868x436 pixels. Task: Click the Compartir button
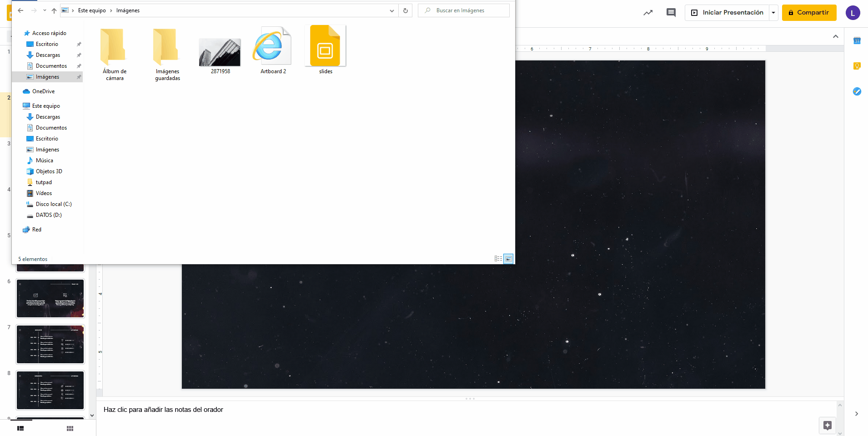(809, 13)
